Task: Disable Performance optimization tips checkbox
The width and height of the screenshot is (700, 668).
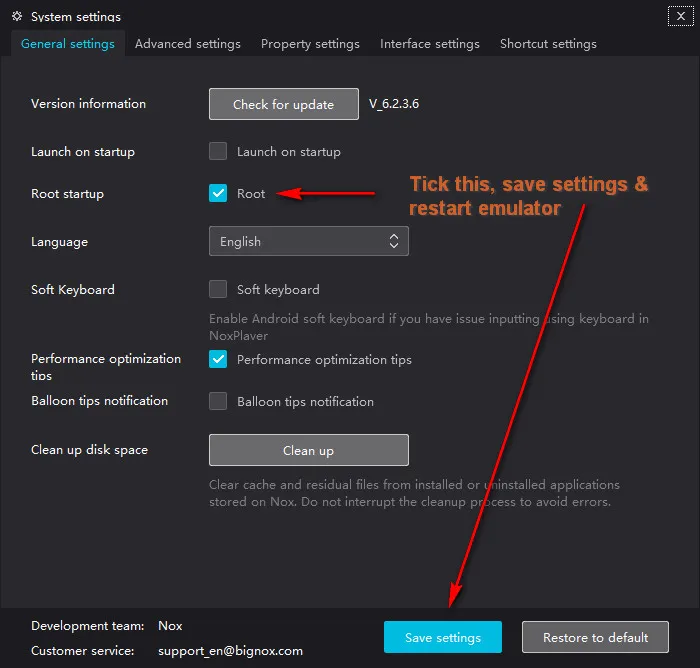Action: [x=218, y=359]
